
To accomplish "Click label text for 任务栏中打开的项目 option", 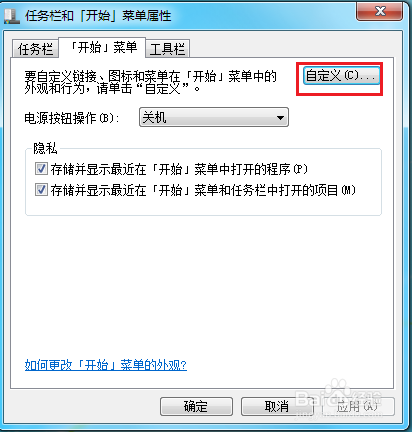I will click(x=279, y=190).
